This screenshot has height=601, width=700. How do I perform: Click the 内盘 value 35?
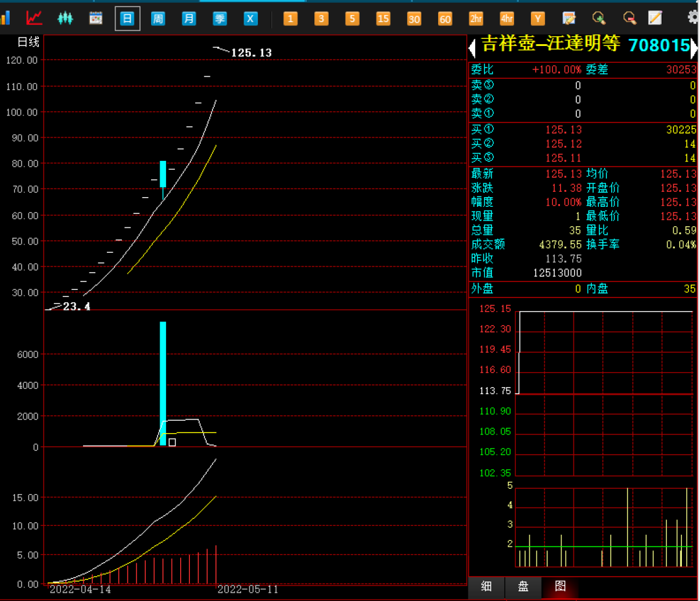coord(690,289)
